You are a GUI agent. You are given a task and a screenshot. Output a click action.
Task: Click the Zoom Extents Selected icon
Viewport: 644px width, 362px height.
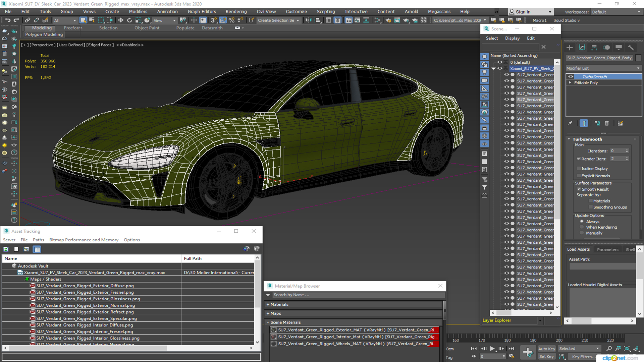click(x=627, y=349)
